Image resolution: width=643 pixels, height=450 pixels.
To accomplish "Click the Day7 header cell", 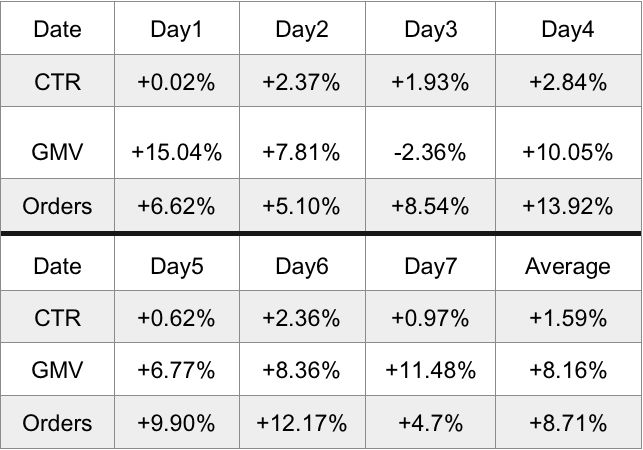I will 431,266.
